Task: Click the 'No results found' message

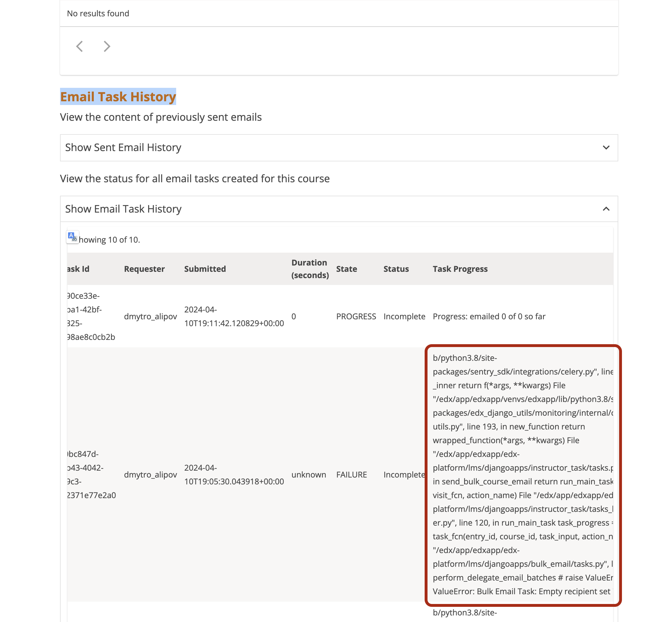Action: (x=98, y=13)
